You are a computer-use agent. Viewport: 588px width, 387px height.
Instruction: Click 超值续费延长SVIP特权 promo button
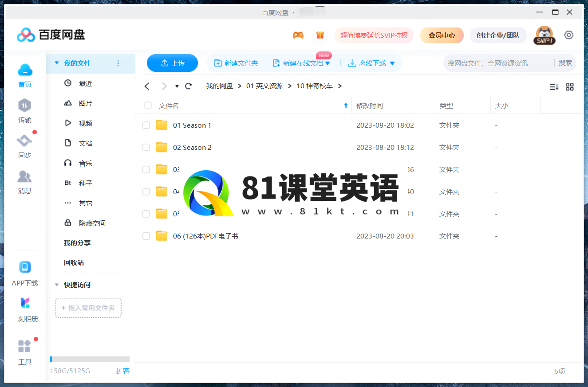pyautogui.click(x=374, y=35)
